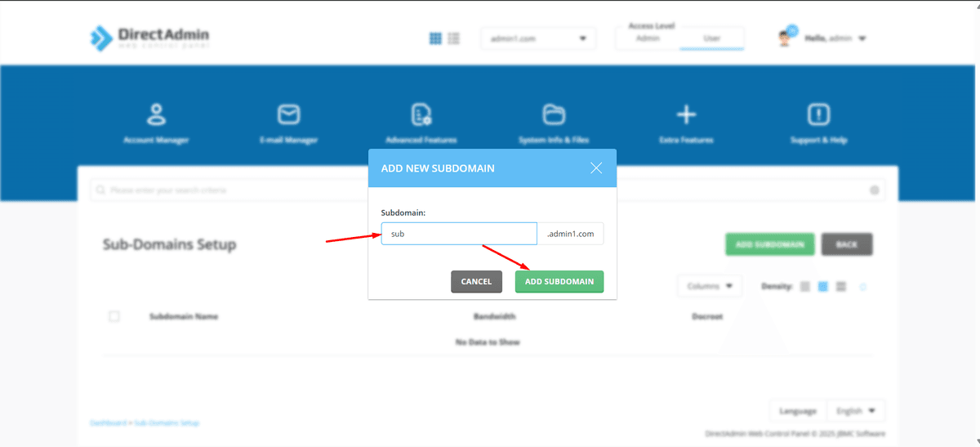980x447 pixels.
Task: Tick the select-all checkbox in table header
Action: tap(114, 316)
